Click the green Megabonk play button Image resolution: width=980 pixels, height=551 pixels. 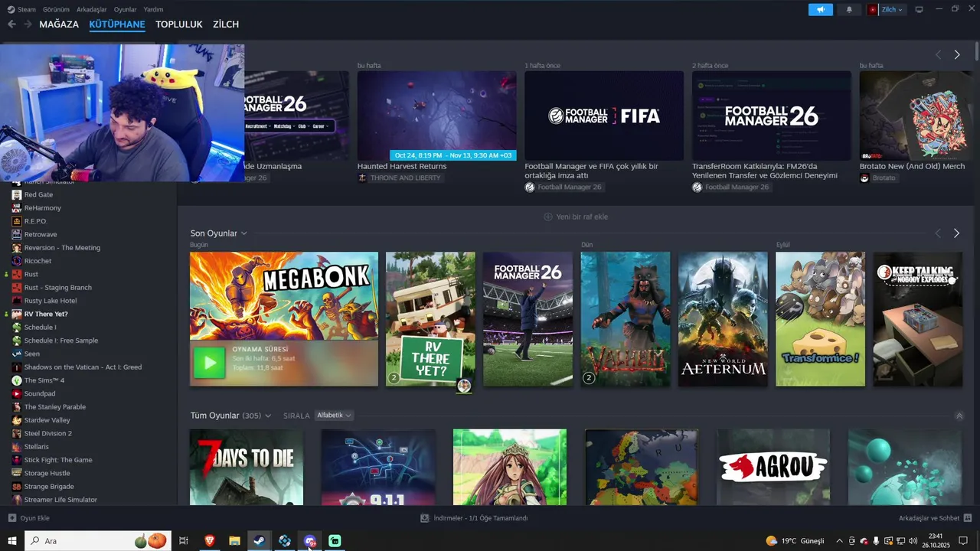(x=209, y=363)
